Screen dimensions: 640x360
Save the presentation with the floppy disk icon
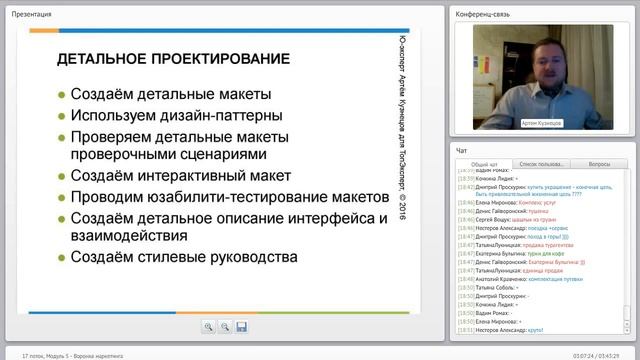pyautogui.click(x=242, y=327)
